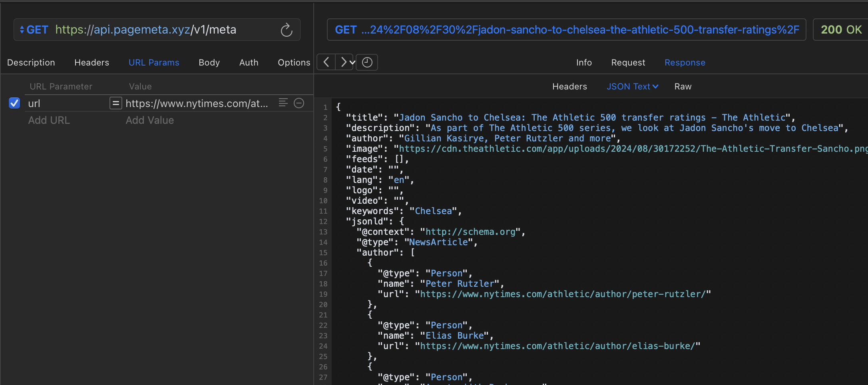Click the Add Value placeholder field
868x385 pixels.
tap(150, 120)
